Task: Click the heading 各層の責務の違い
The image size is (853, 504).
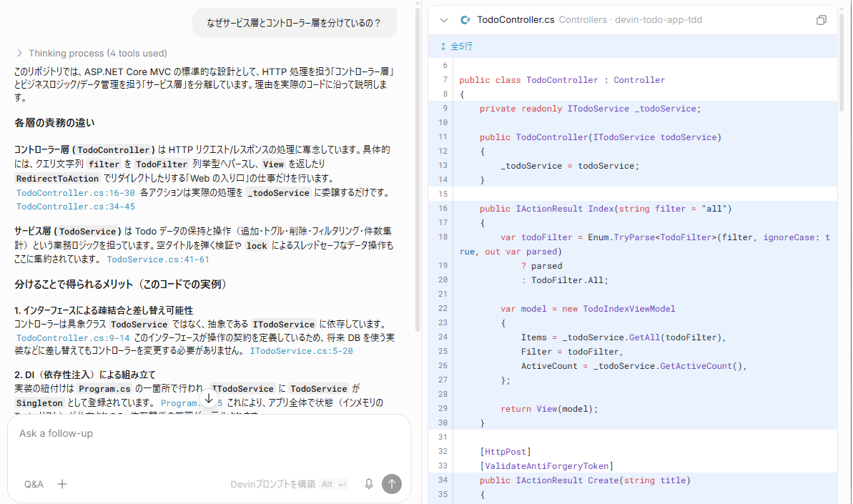Action: pos(54,123)
